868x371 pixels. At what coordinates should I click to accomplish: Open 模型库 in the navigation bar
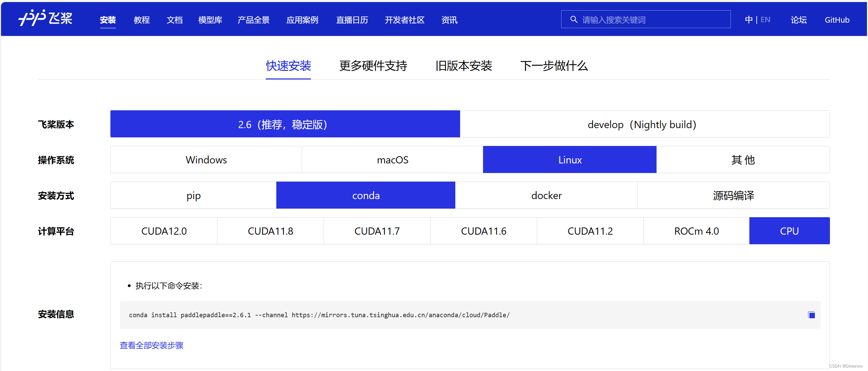pyautogui.click(x=210, y=20)
